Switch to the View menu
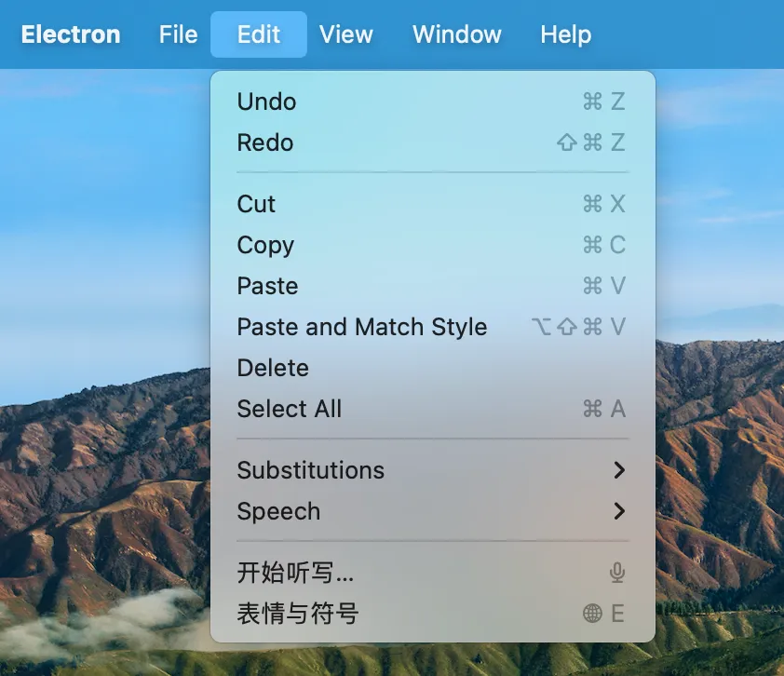The height and width of the screenshot is (676, 784). [345, 34]
